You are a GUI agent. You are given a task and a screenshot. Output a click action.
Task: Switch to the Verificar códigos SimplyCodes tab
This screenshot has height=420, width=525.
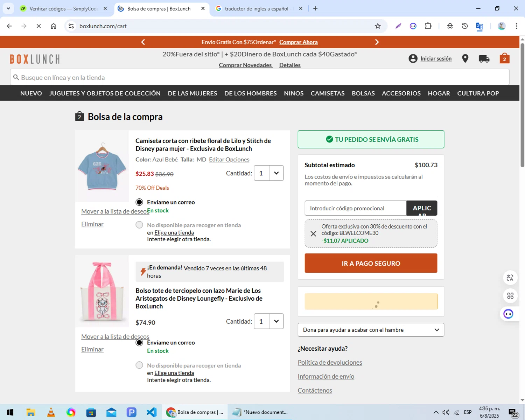pyautogui.click(x=63, y=8)
